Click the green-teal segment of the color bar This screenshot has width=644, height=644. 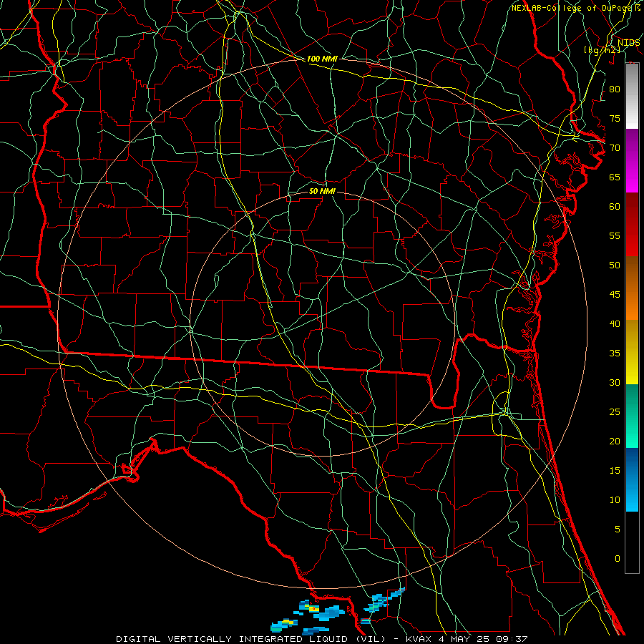632,416
